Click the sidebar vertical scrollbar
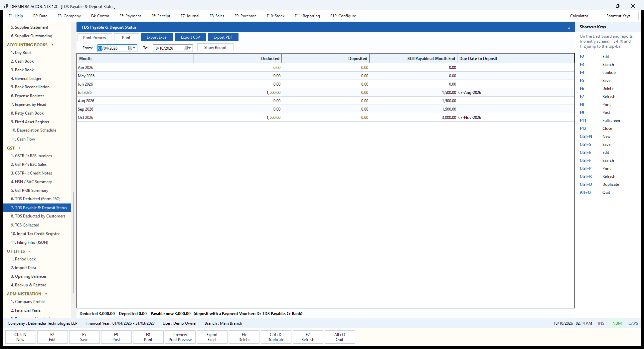The height and width of the screenshot is (349, 644). 74,243
